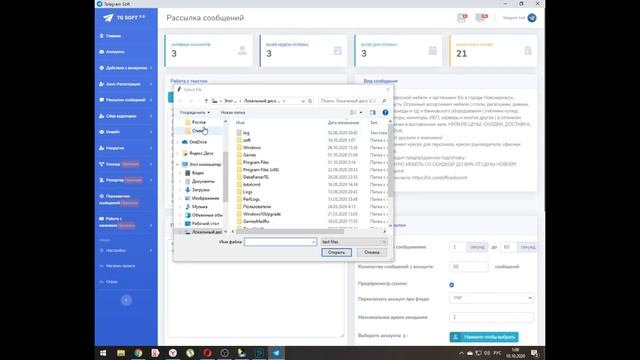Select Документы in navigation tree
Screen dimensions: 640x360
click(203, 181)
